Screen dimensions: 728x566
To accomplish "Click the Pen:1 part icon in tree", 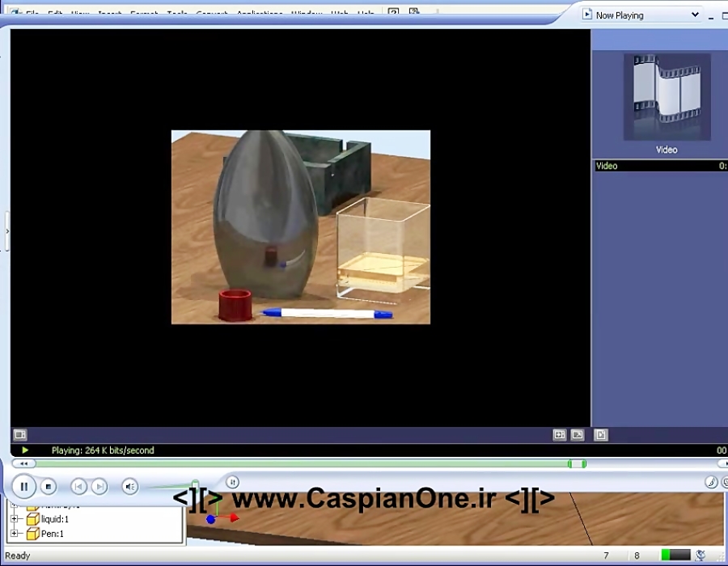I will pos(32,534).
